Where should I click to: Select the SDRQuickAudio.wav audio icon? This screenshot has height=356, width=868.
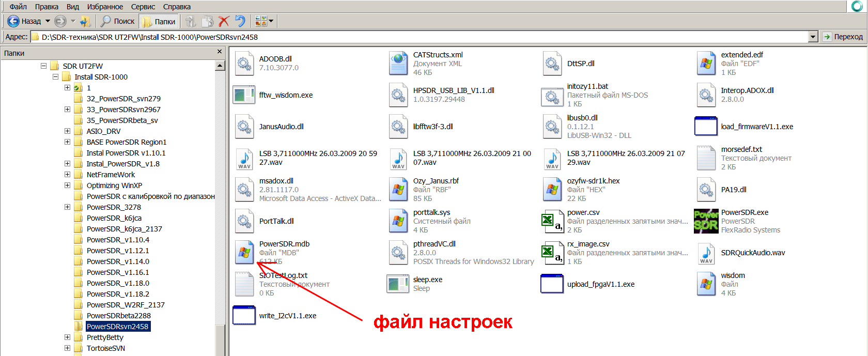pos(706,253)
